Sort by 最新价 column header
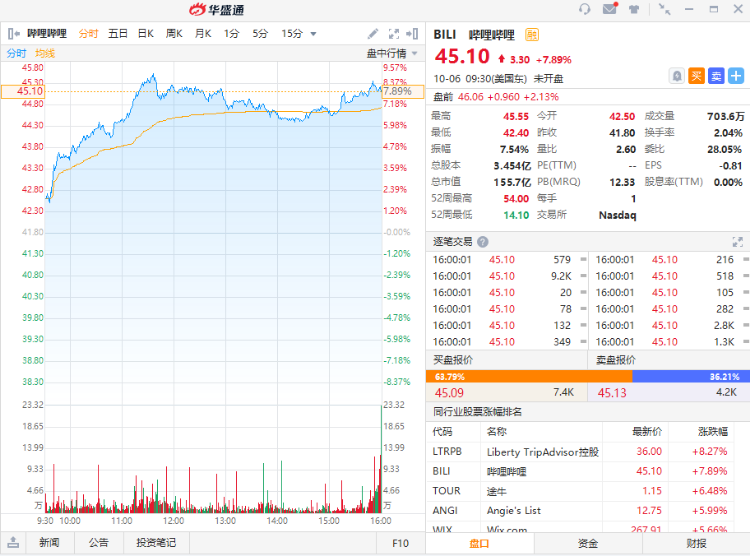750x556 pixels. tap(647, 432)
